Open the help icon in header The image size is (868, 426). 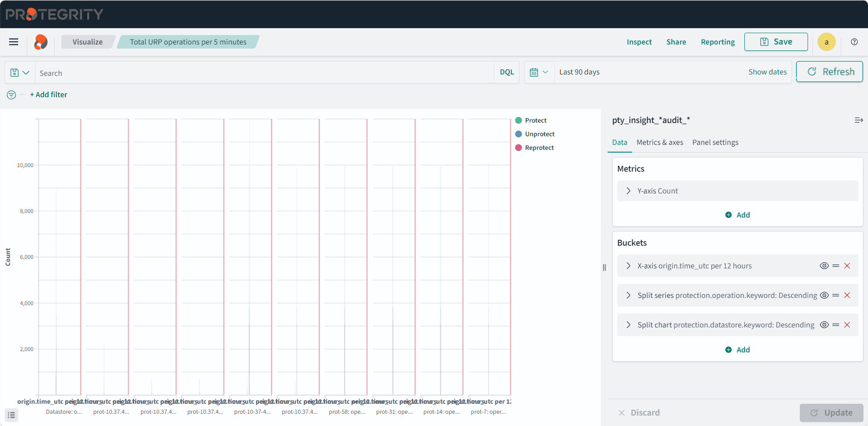coord(854,42)
